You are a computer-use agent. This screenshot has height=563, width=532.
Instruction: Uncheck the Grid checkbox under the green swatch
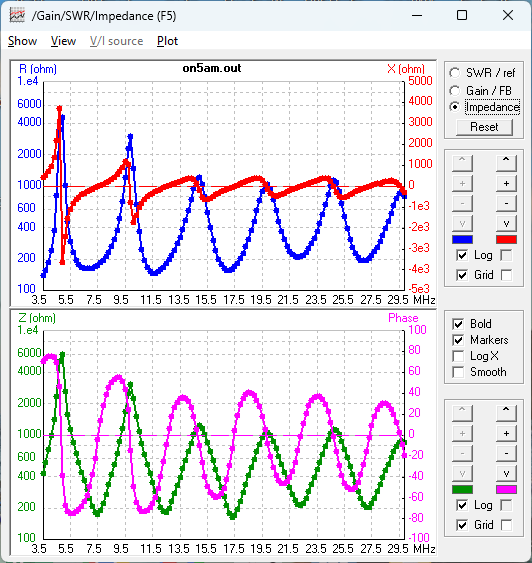pos(462,525)
